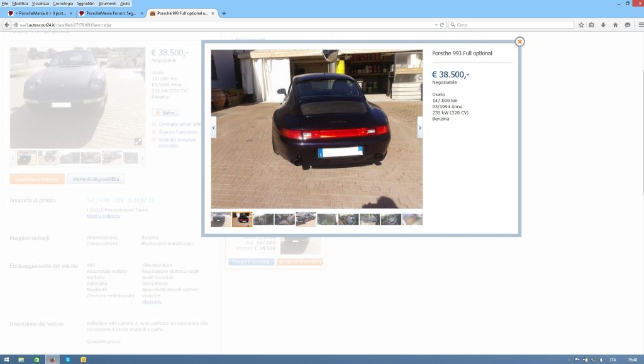This screenshot has height=364, width=644.
Task: Click 'Glossario' link behind the popup
Action: coord(152,302)
